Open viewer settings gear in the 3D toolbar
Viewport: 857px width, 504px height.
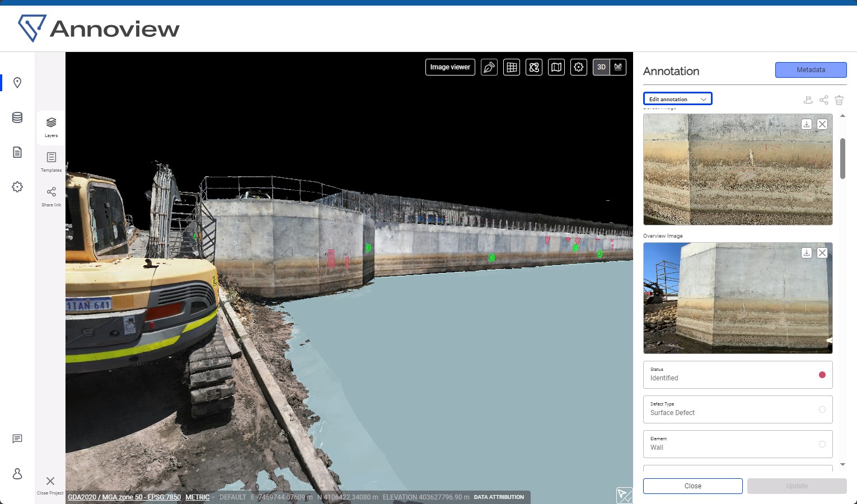pos(579,67)
